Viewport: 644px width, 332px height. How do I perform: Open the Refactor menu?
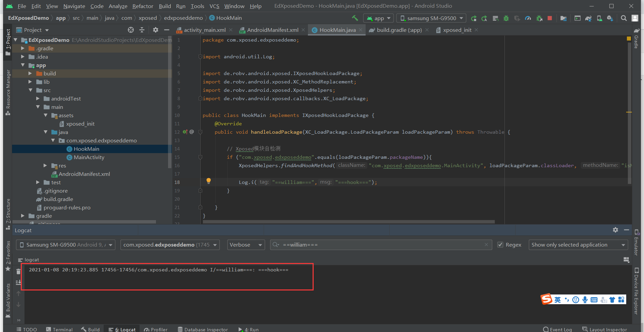click(x=143, y=6)
